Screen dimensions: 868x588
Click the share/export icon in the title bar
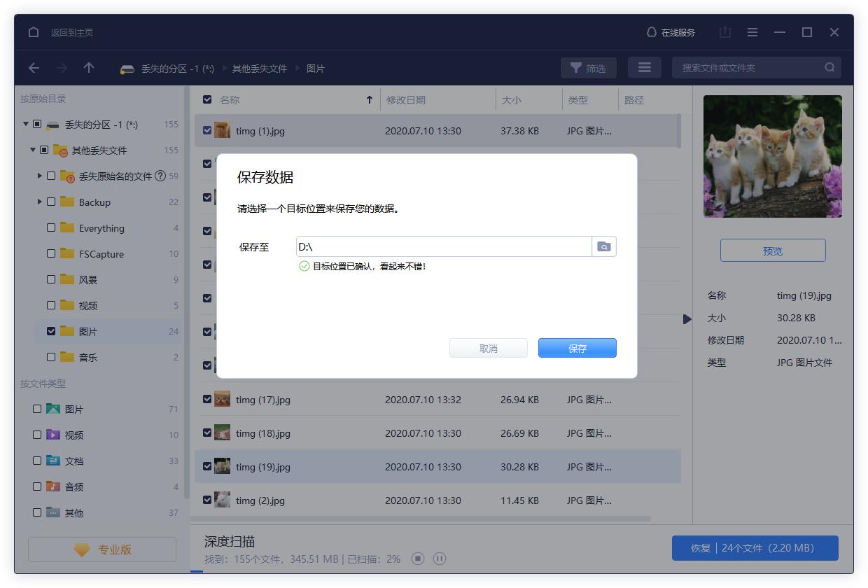click(724, 32)
